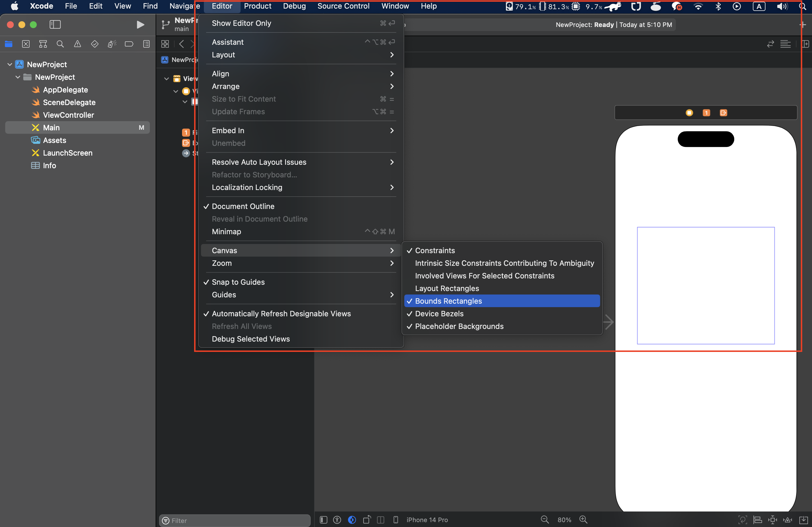Open the Issue navigator warning icon

(78, 44)
